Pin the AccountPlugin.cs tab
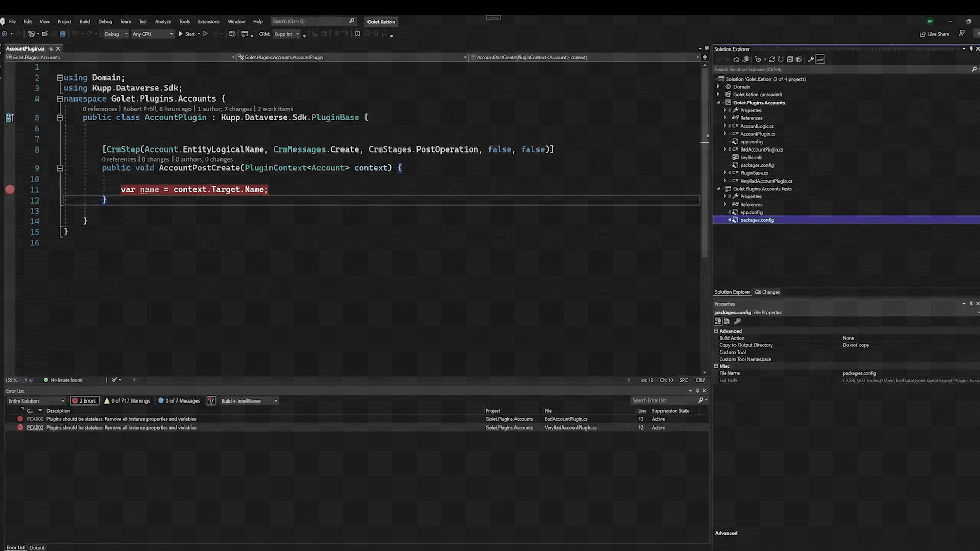Viewport: 980px width, 551px height. (x=51, y=48)
